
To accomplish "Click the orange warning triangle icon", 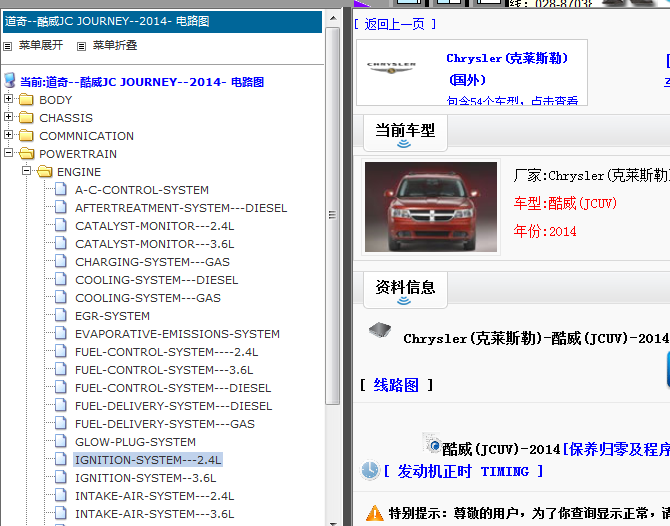I will point(375,512).
